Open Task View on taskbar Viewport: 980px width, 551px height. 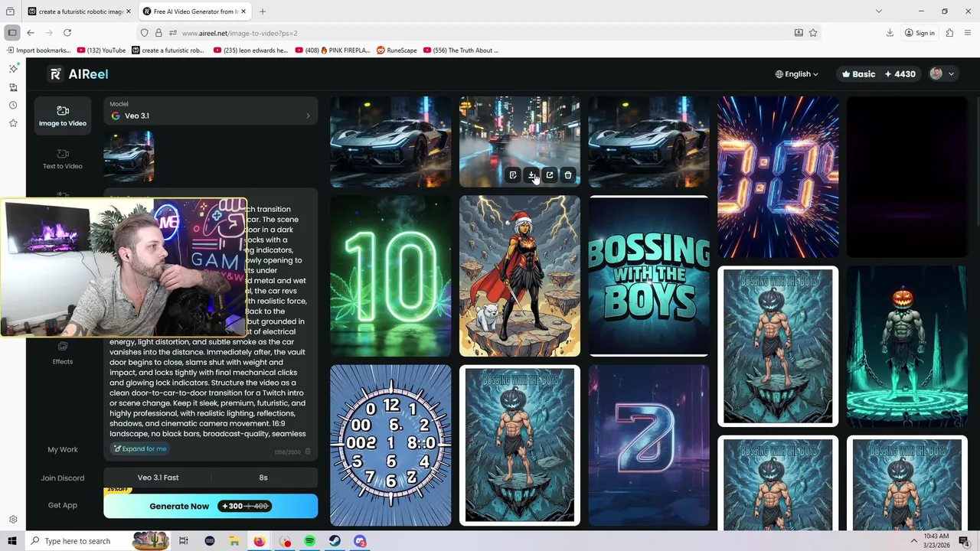point(184,541)
